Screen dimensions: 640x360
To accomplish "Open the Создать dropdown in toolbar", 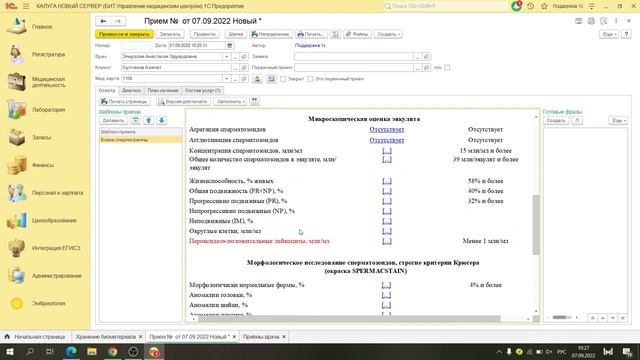I will click(x=388, y=34).
